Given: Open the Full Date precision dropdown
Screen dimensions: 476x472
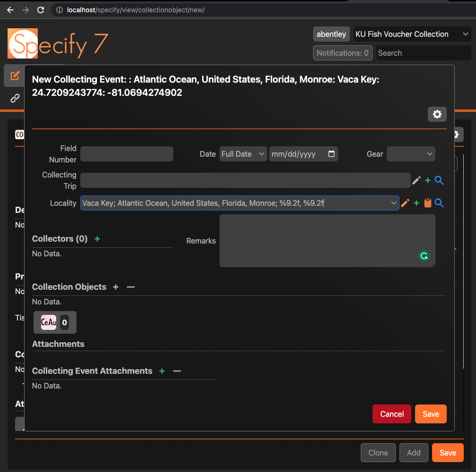Looking at the screenshot, I should pos(243,153).
